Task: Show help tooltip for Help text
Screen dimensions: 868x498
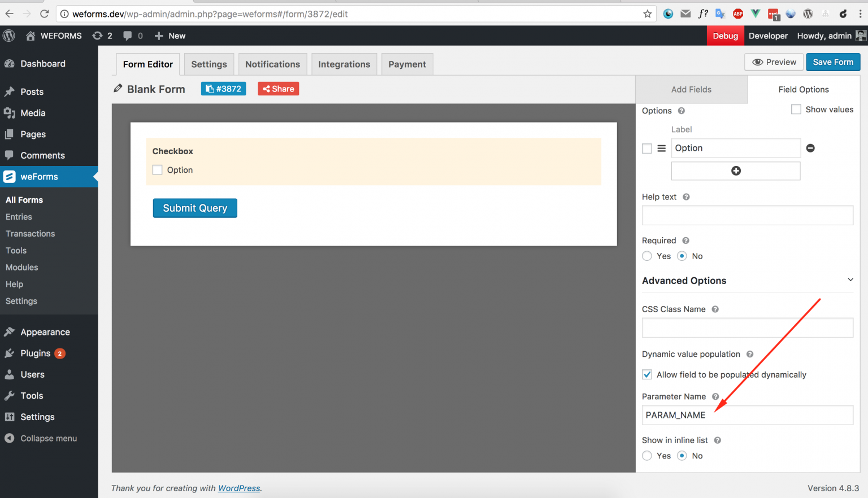Action: (x=686, y=197)
